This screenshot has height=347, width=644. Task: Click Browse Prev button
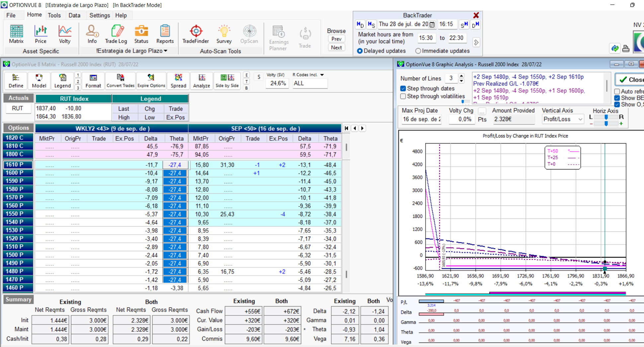336,39
